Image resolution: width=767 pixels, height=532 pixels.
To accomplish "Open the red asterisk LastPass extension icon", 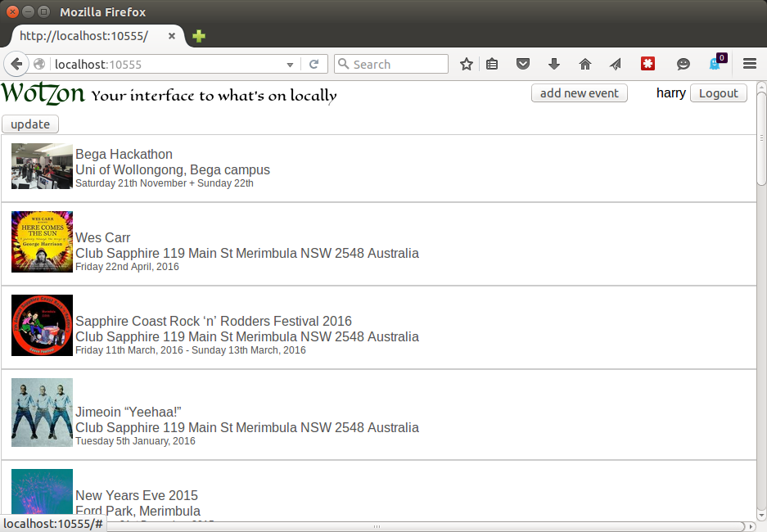I will (x=647, y=64).
